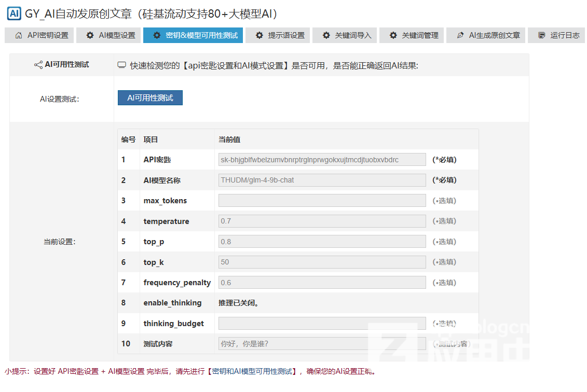Click the empty max_tokens input field

tap(322, 201)
